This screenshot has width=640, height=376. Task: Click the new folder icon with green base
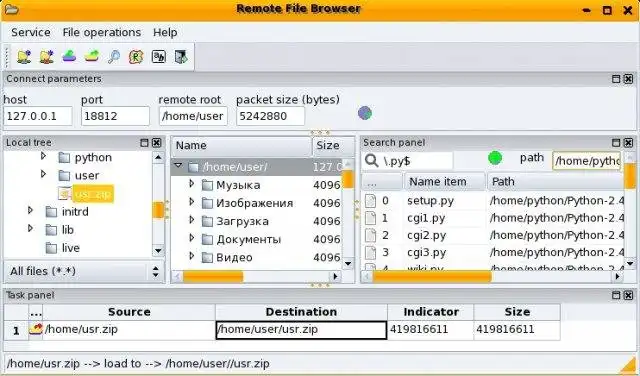[x=24, y=57]
